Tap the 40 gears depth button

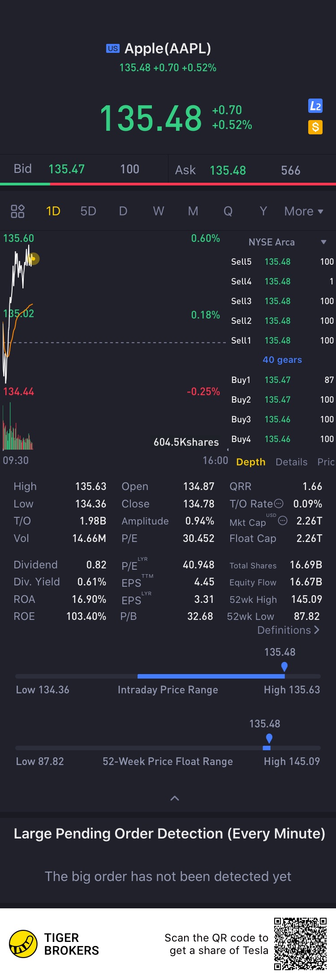[x=282, y=360]
